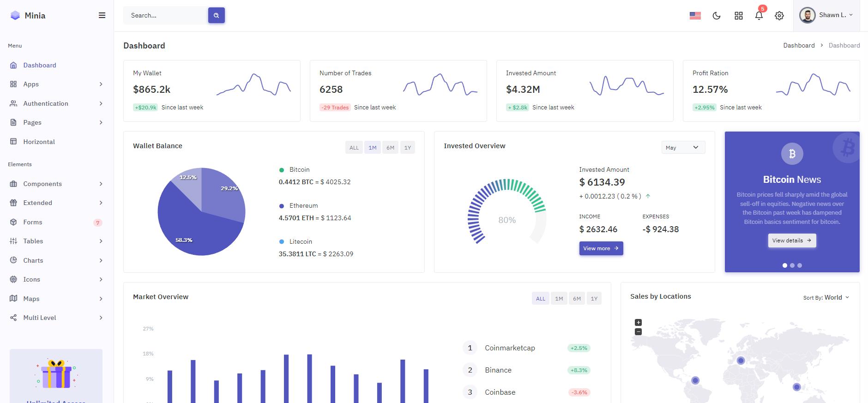Image resolution: width=868 pixels, height=403 pixels.
Task: Click the Extended gift icon
Action: tap(13, 203)
